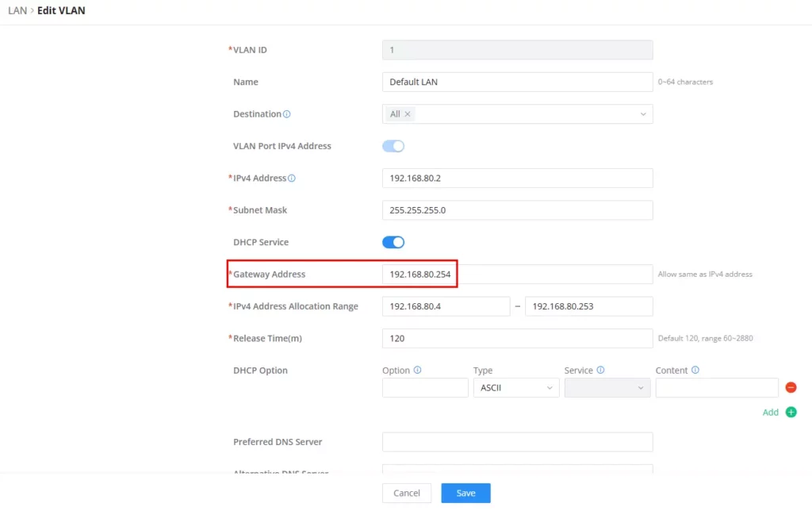Screen dimensions: 812x511
Task: Show info for the Content column
Action: tap(695, 370)
